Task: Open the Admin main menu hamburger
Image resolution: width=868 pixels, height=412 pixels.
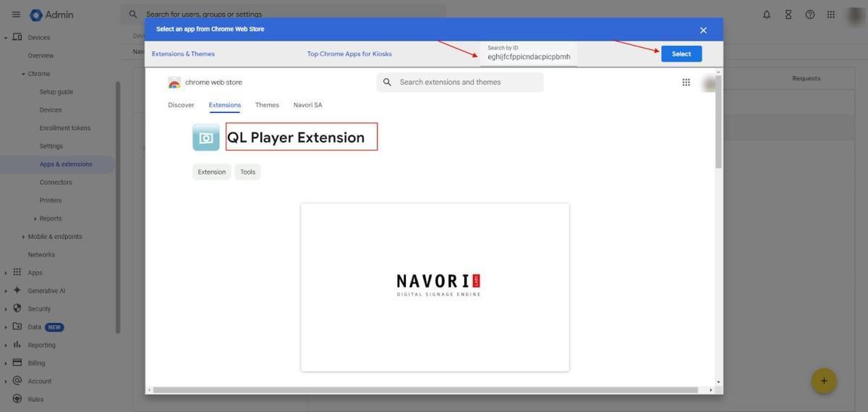Action: click(16, 14)
